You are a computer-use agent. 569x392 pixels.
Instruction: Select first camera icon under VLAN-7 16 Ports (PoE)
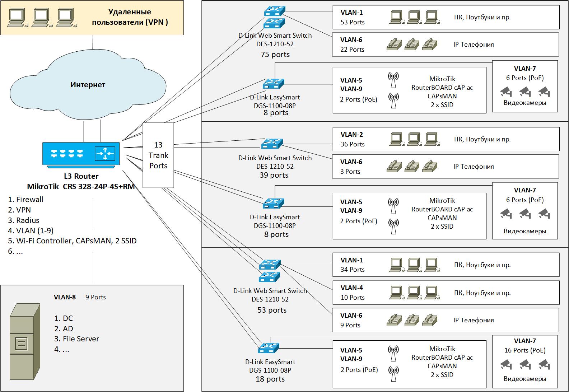(506, 365)
